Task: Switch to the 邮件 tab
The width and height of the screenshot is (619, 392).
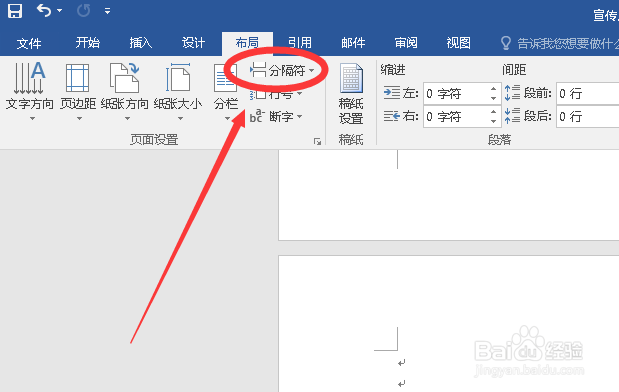Action: click(353, 43)
